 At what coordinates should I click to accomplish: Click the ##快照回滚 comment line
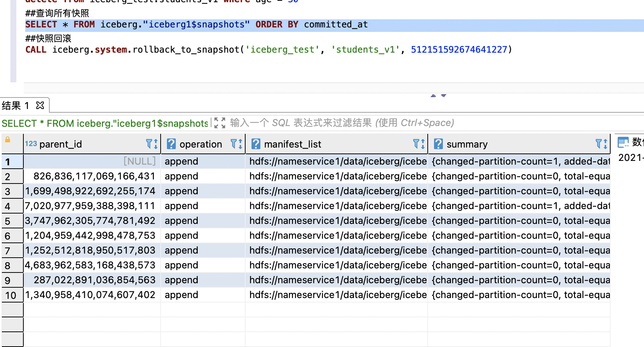pos(48,39)
